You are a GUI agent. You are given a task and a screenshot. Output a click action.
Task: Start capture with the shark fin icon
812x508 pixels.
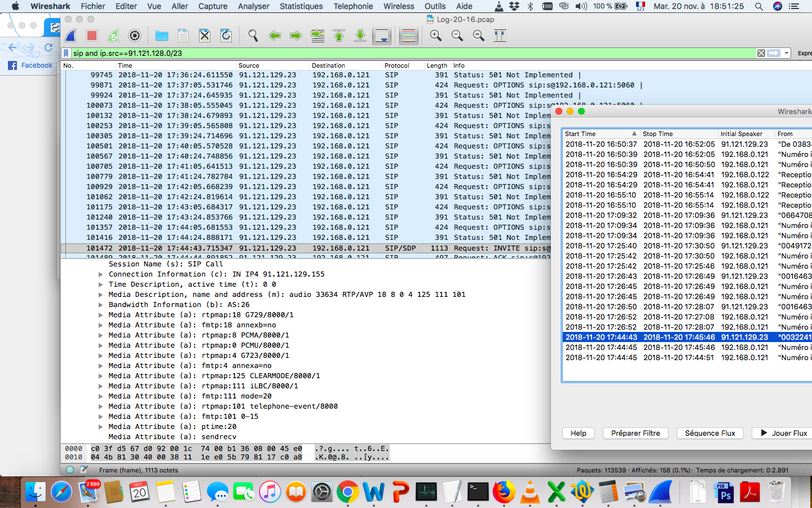pyautogui.click(x=71, y=36)
